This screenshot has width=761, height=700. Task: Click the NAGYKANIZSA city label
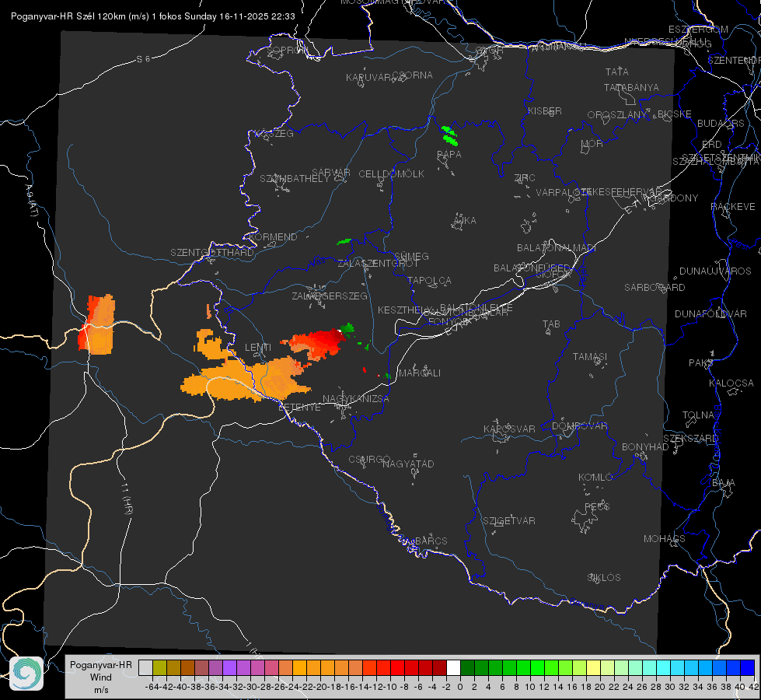pos(356,399)
